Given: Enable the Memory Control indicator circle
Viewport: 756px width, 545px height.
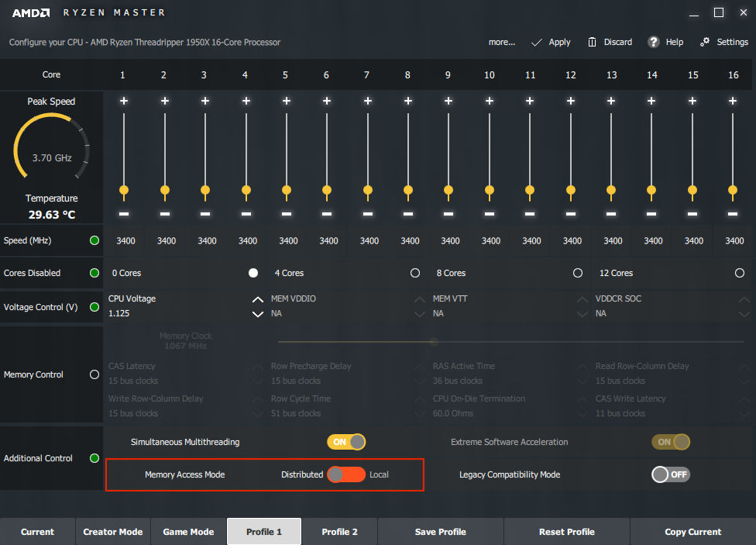Looking at the screenshot, I should click(94, 374).
